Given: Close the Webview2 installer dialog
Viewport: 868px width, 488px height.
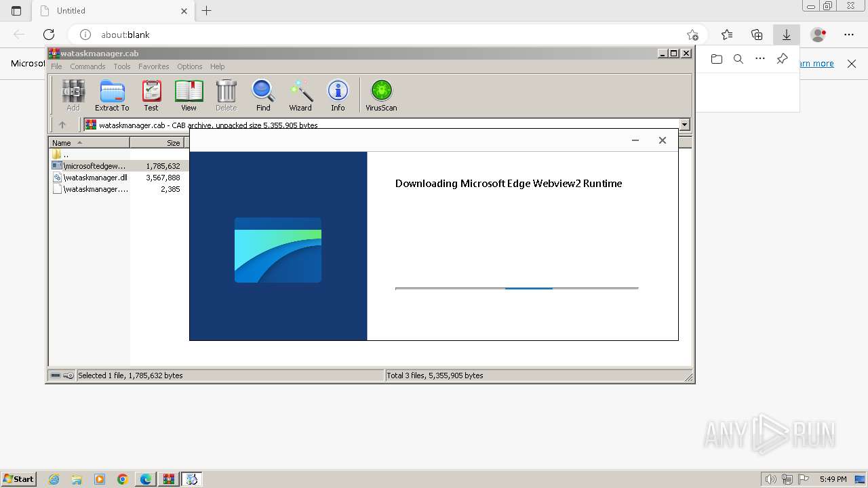Looking at the screenshot, I should pyautogui.click(x=663, y=140).
